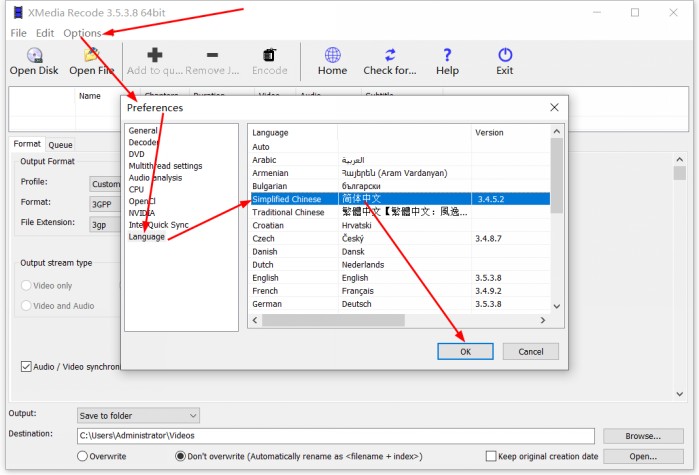Click the Open Disk toolbar icon
The height and width of the screenshot is (475, 699).
pyautogui.click(x=34, y=55)
